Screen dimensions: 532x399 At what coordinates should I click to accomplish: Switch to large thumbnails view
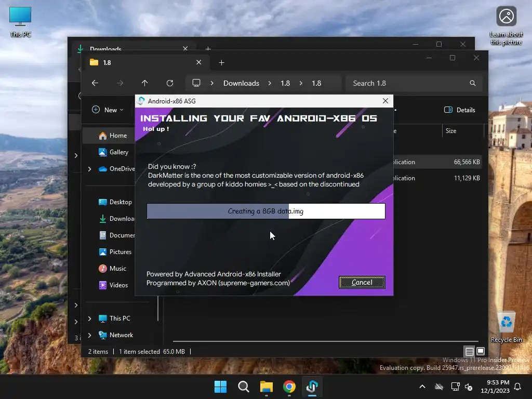481,351
